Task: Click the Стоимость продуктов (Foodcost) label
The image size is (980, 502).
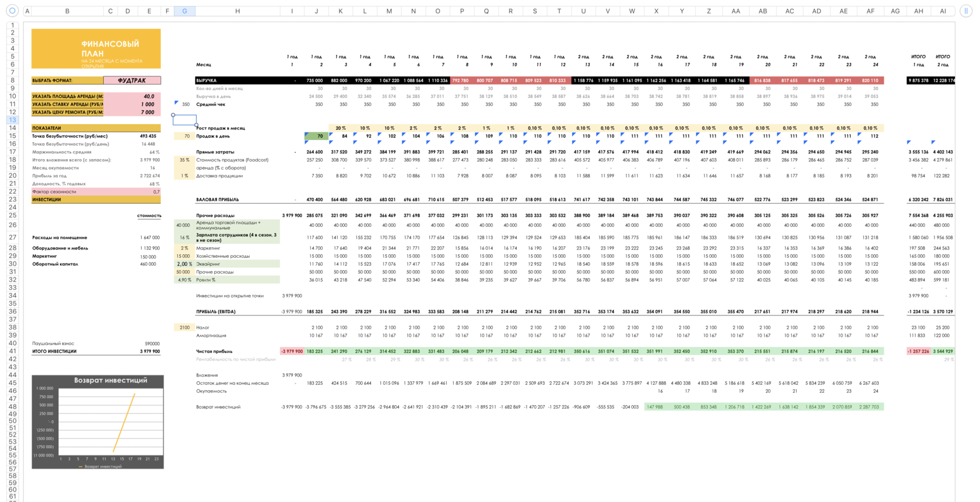Action: tap(232, 160)
